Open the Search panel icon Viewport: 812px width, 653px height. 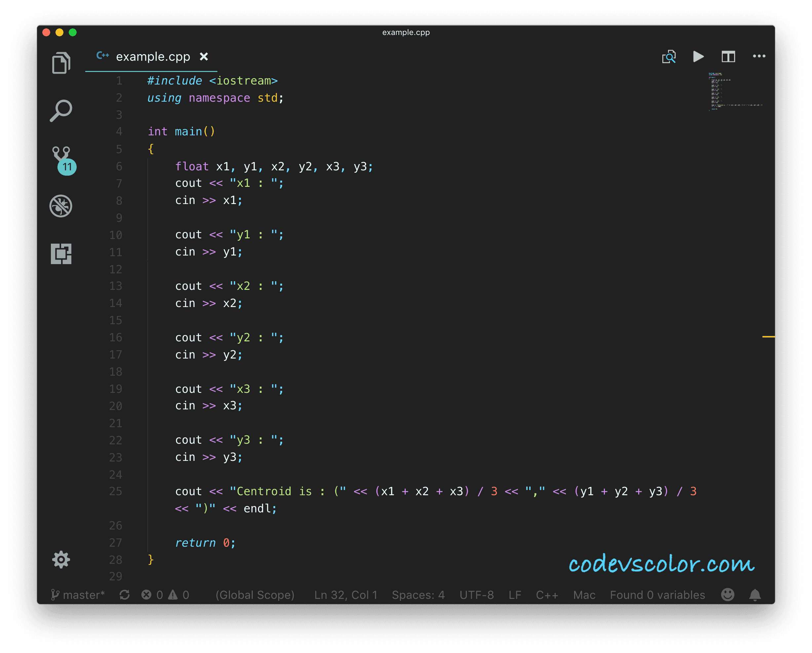[x=61, y=111]
